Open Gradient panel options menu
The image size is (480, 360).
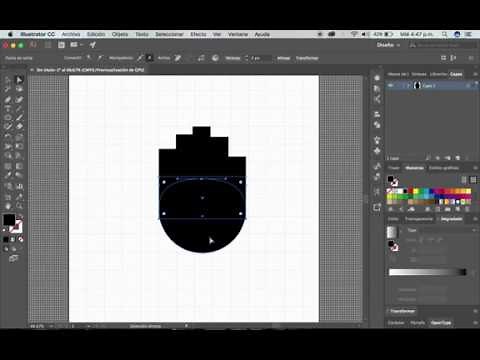(475, 219)
